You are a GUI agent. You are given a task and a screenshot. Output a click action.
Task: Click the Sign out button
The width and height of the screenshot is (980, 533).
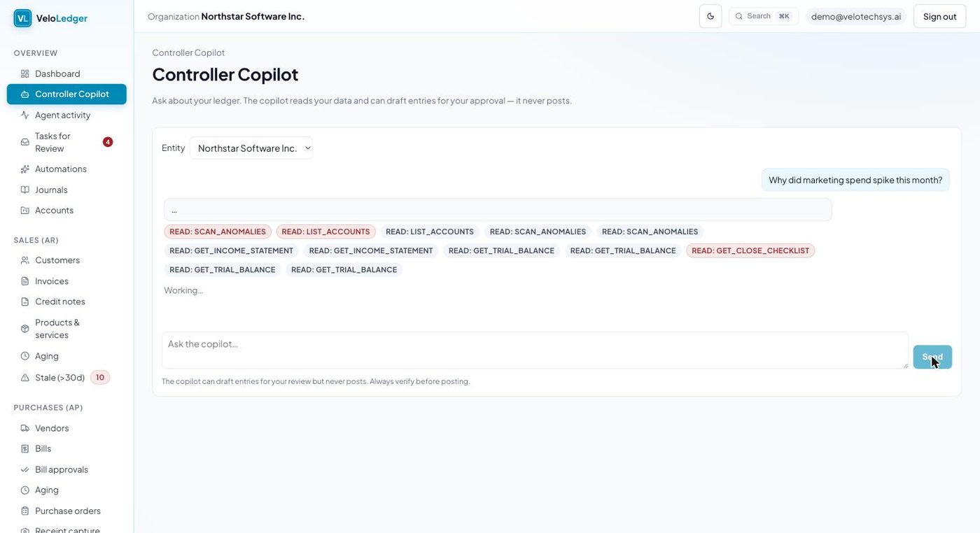(x=939, y=16)
